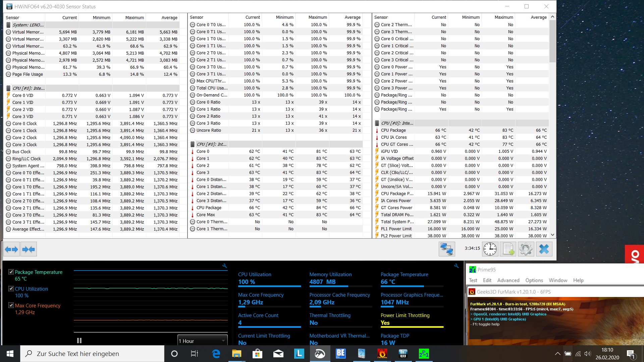
Task: Click the graph wrench settings icon
Action: point(225,266)
